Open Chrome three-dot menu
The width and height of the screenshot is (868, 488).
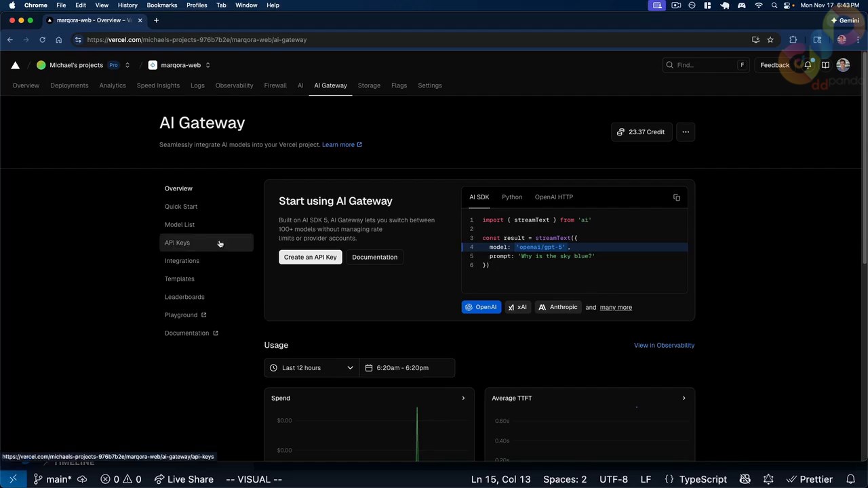(858, 40)
